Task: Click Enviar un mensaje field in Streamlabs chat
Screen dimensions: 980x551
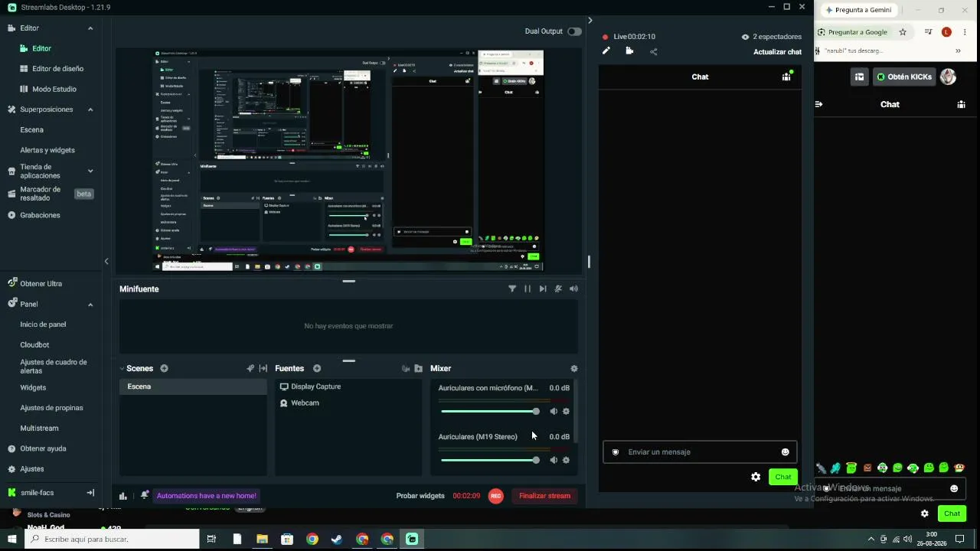Action: (x=700, y=452)
